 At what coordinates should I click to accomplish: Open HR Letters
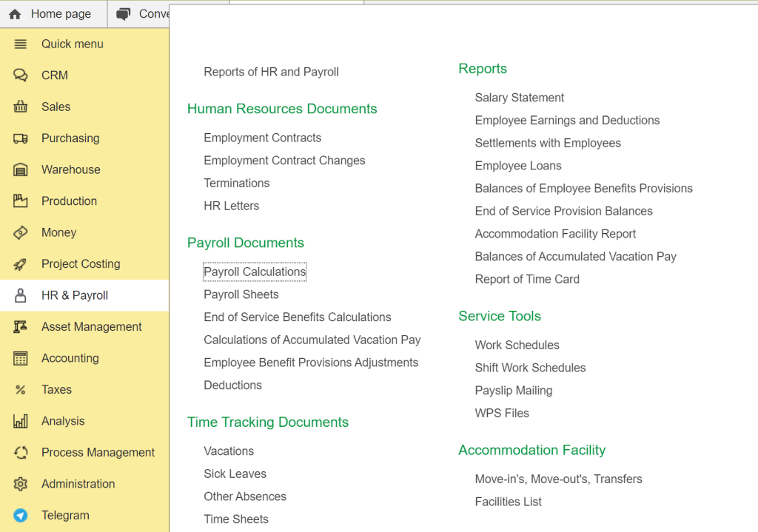coord(231,206)
